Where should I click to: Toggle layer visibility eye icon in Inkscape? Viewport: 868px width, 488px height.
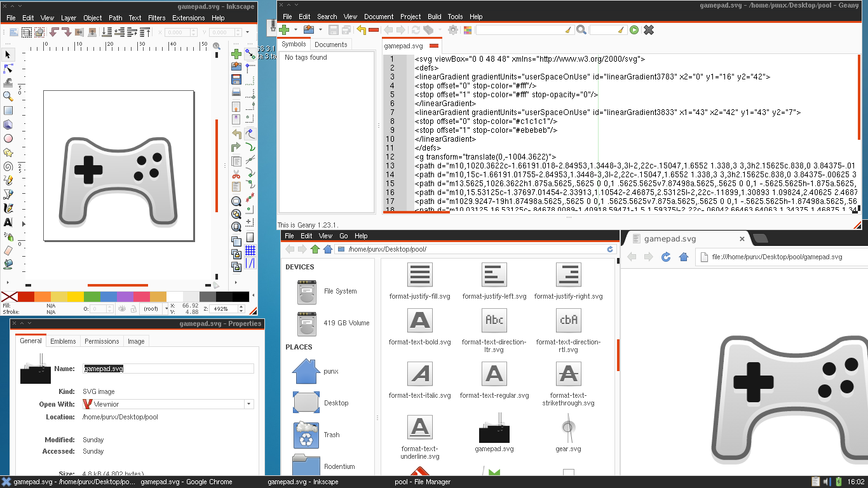point(121,309)
